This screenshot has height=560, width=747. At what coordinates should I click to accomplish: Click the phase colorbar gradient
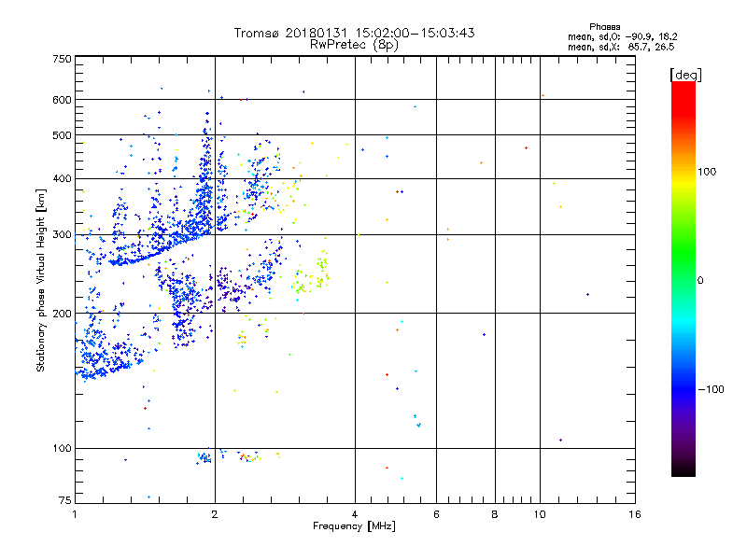tap(684, 278)
